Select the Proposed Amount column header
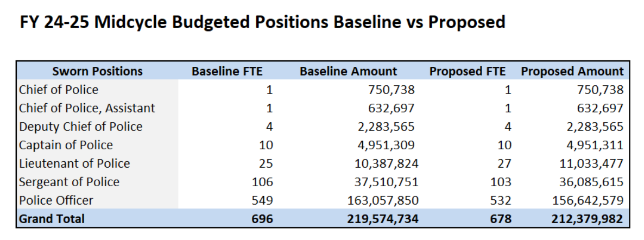Viewport: 644px width, 240px height. click(x=572, y=71)
